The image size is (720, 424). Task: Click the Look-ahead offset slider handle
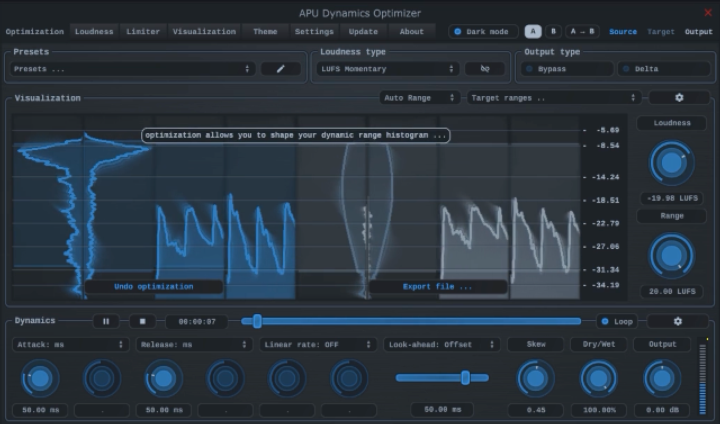pyautogui.click(x=466, y=378)
